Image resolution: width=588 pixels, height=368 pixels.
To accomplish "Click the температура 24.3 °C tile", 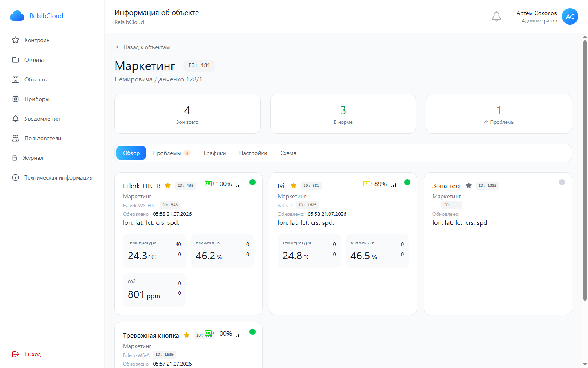I will [x=154, y=251].
